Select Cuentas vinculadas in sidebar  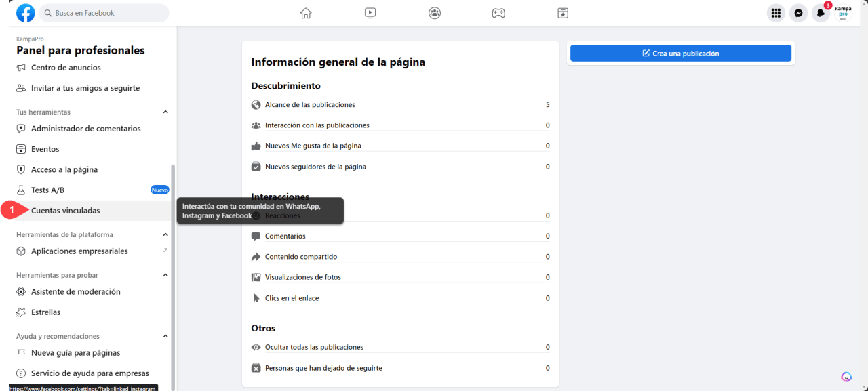pyautogui.click(x=65, y=211)
